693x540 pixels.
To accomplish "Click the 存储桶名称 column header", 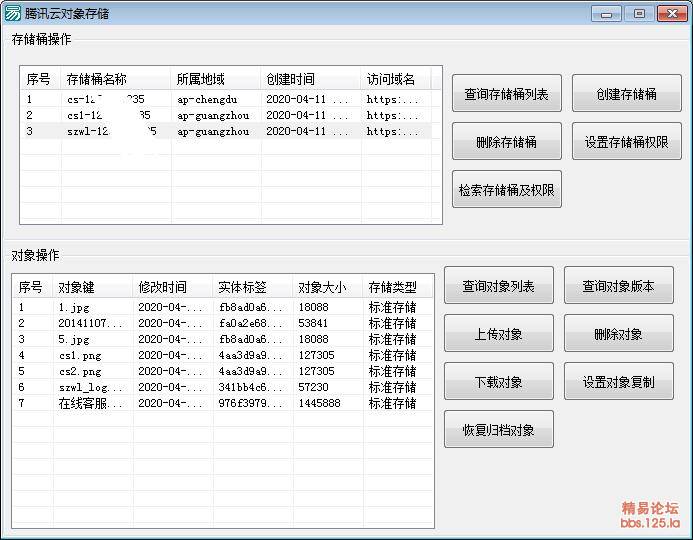I will coord(116,79).
